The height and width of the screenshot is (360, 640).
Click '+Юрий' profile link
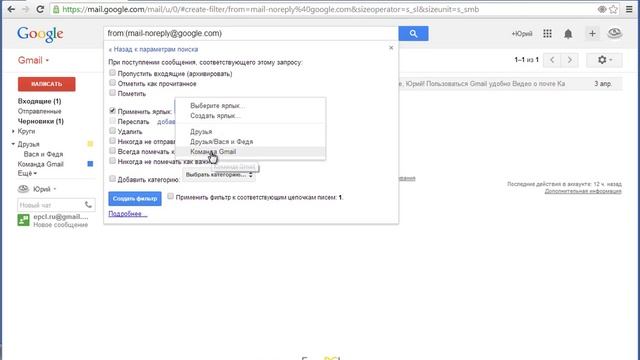click(x=522, y=34)
